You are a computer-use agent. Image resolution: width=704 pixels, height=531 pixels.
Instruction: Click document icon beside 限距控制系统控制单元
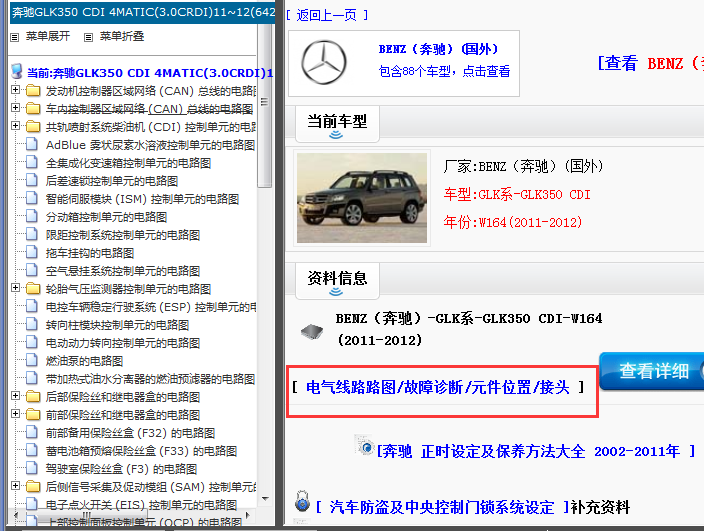tap(32, 234)
